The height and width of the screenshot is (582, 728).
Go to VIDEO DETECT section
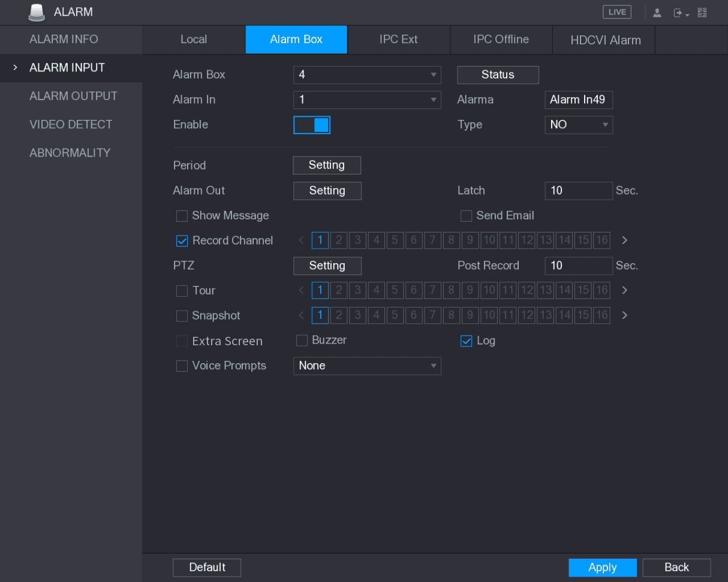point(71,124)
